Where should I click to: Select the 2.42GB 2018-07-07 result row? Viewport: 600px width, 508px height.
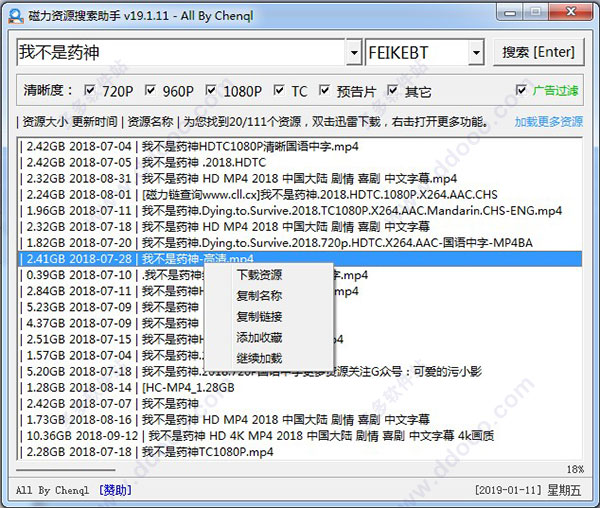(x=300, y=403)
